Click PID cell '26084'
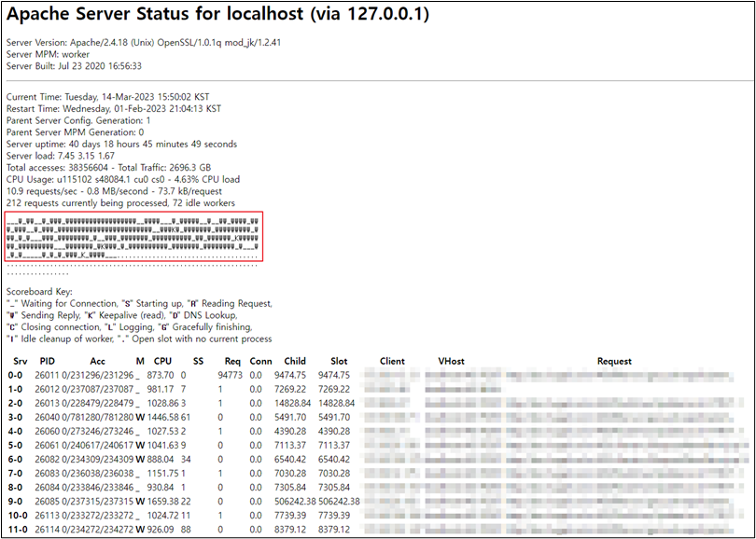 click(x=47, y=488)
